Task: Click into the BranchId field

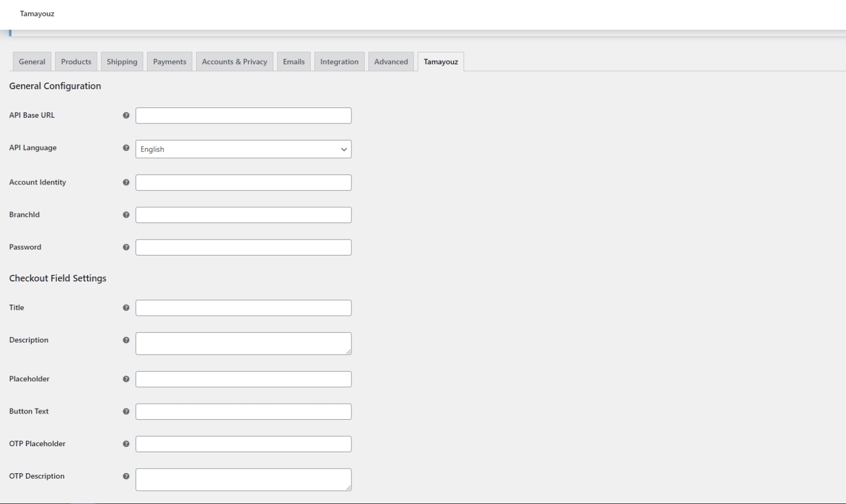Action: tap(243, 215)
